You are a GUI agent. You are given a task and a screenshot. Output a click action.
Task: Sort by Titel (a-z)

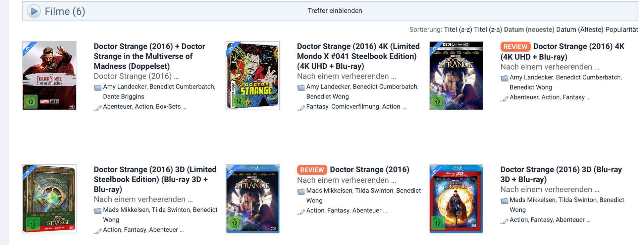tap(458, 29)
